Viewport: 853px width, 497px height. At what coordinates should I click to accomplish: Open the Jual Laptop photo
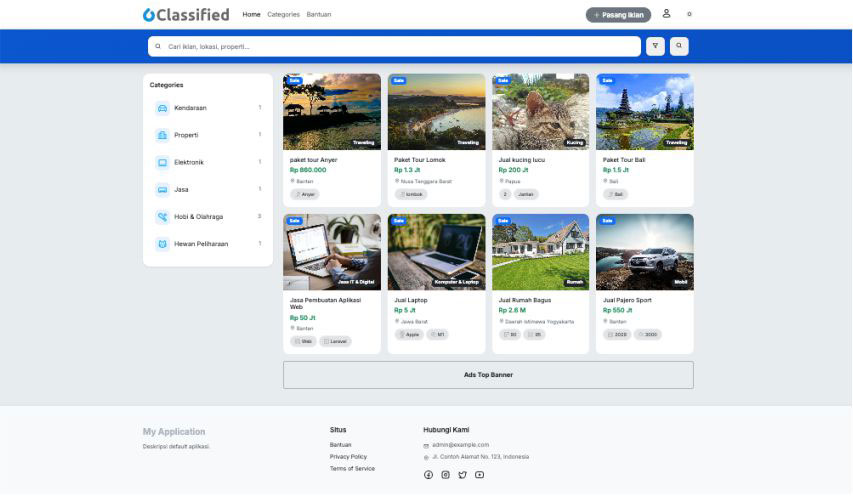click(x=436, y=252)
